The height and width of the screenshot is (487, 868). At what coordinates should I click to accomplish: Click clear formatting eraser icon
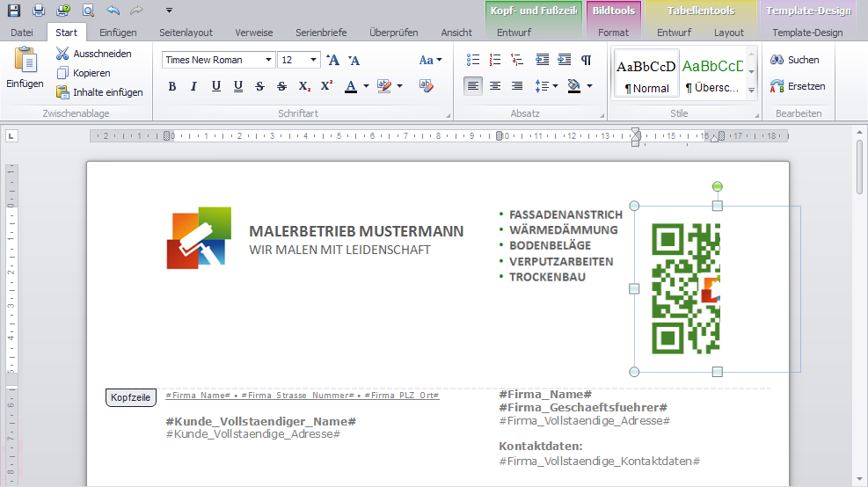[426, 86]
